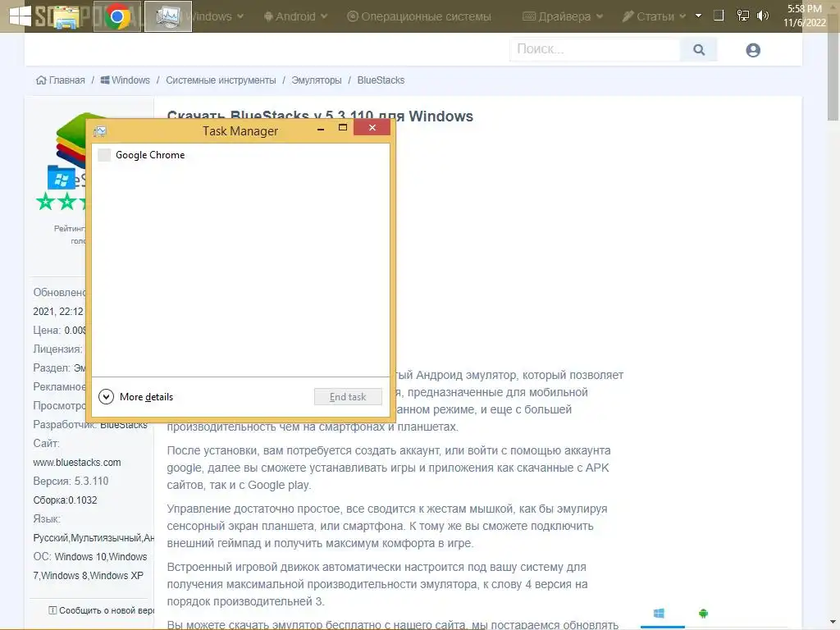Click the Сборка:0.1032 text
840x630 pixels.
click(66, 500)
